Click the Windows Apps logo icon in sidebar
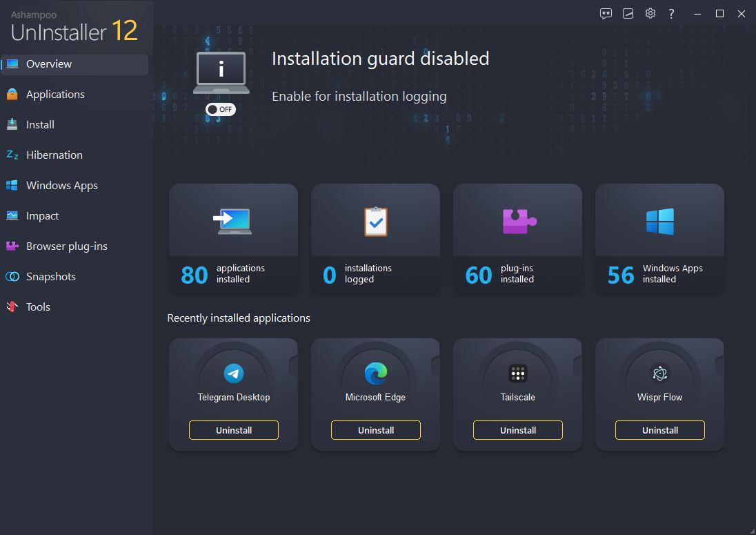 click(x=12, y=186)
